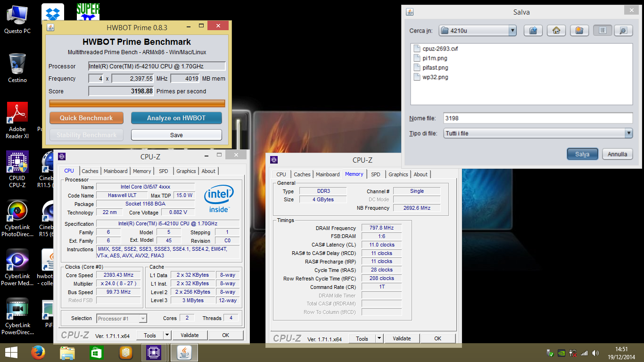Click DRAM Frequency value 797.8 MHz
644x362 pixels.
pos(381,228)
